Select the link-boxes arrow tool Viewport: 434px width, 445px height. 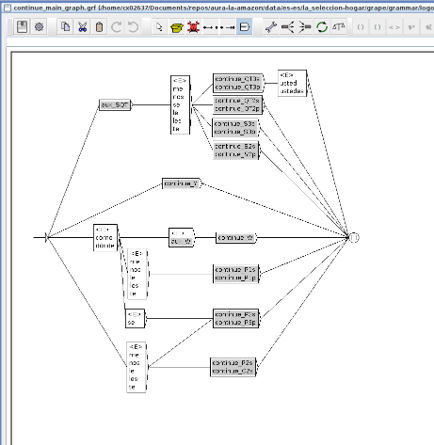[210, 27]
